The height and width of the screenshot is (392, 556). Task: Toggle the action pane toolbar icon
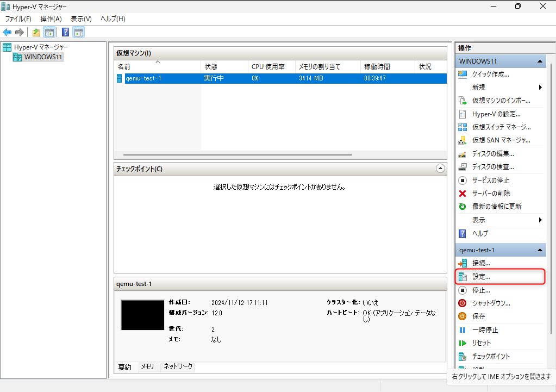click(x=79, y=32)
